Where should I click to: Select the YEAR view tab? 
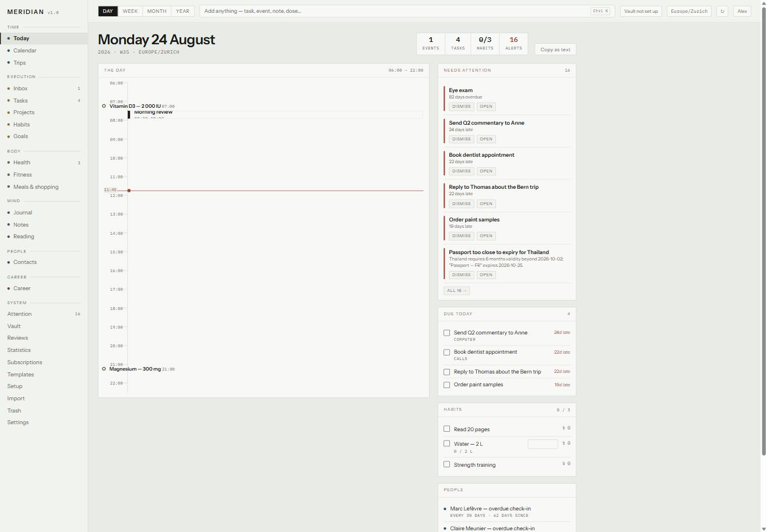(182, 11)
